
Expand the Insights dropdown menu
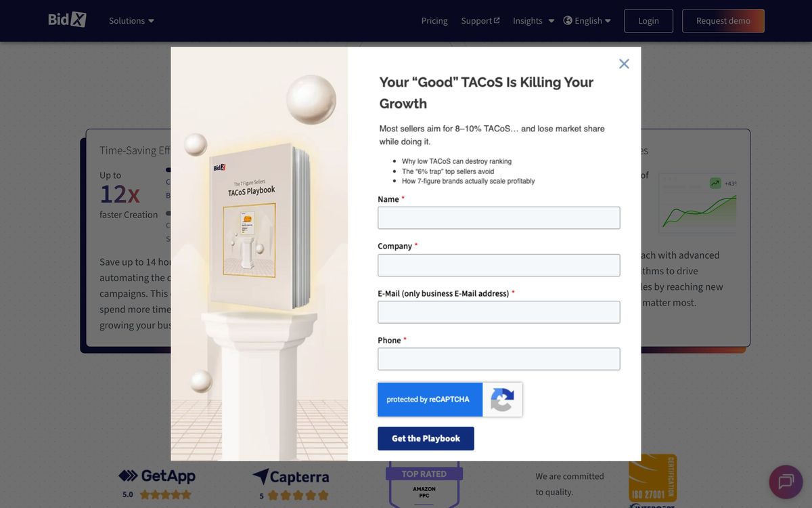pyautogui.click(x=533, y=21)
